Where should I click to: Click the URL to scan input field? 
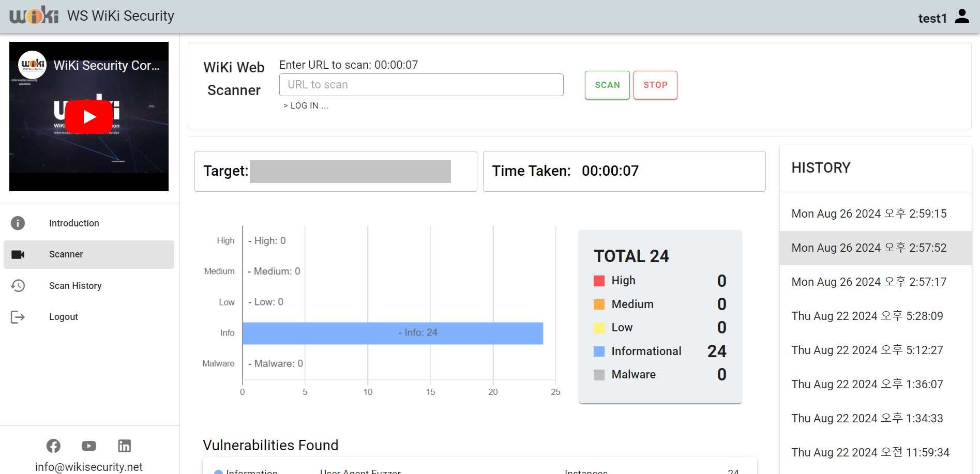421,84
